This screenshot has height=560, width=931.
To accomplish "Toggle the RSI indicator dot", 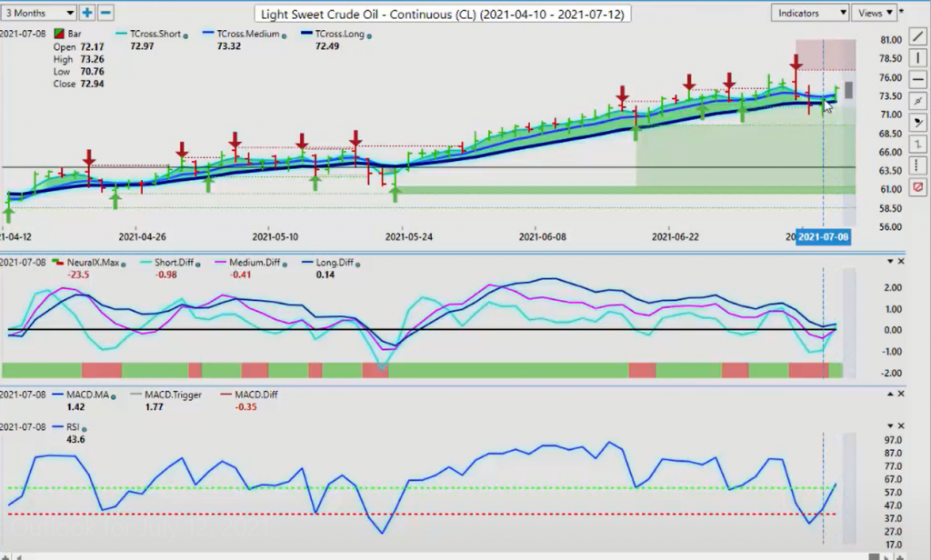I will coord(85,429).
